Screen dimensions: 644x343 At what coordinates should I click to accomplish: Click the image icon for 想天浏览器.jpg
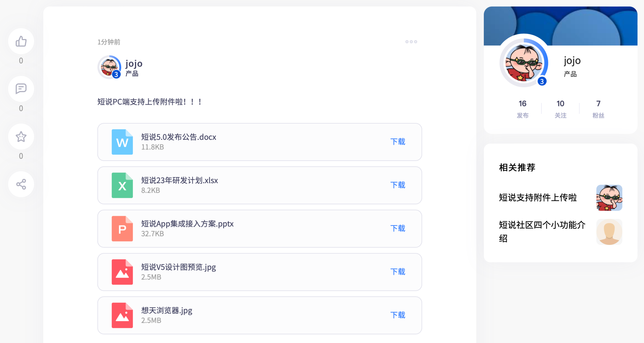(x=122, y=315)
